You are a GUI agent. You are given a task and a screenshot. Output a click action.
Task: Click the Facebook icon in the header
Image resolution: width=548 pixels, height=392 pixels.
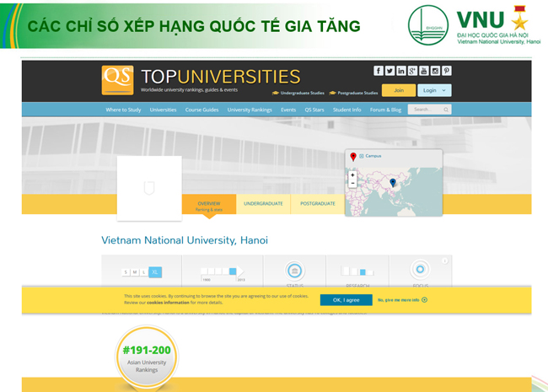[379, 71]
